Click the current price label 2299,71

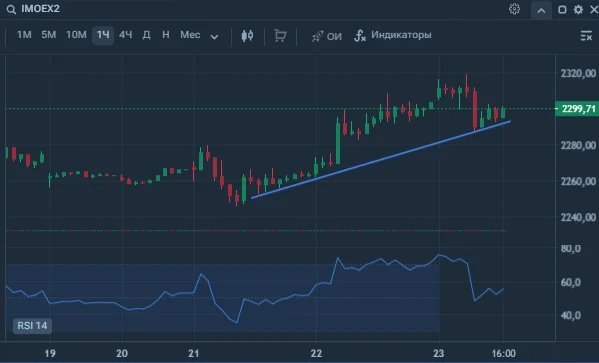point(577,109)
